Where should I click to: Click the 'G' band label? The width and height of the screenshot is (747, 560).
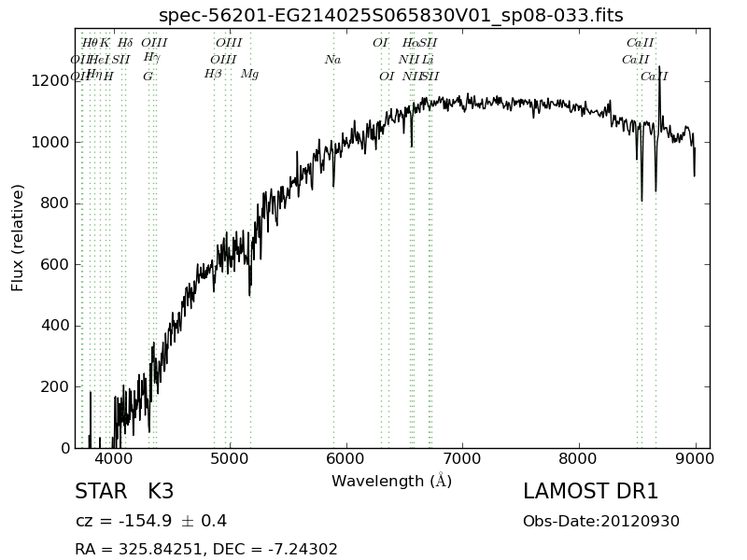(x=148, y=77)
